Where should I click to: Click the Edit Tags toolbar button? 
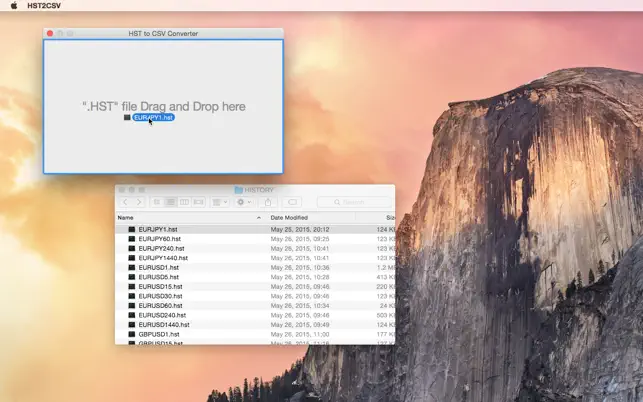click(293, 202)
